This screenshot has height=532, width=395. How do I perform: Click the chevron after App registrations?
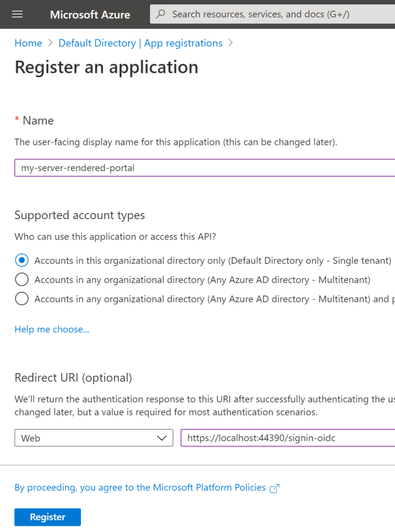231,43
